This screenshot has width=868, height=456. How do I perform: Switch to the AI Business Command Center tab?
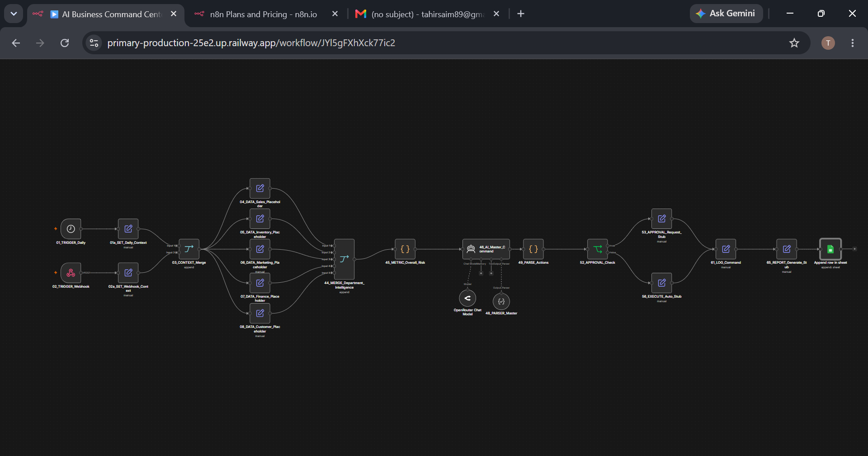[x=106, y=14]
